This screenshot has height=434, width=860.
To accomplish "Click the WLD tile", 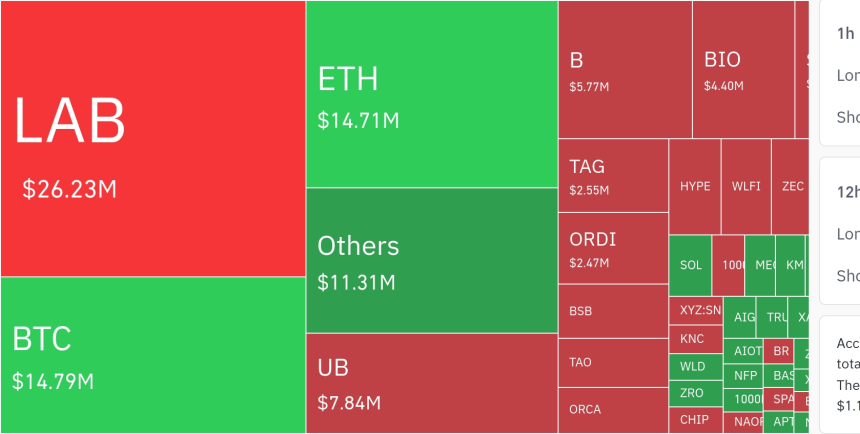I will click(x=696, y=367).
